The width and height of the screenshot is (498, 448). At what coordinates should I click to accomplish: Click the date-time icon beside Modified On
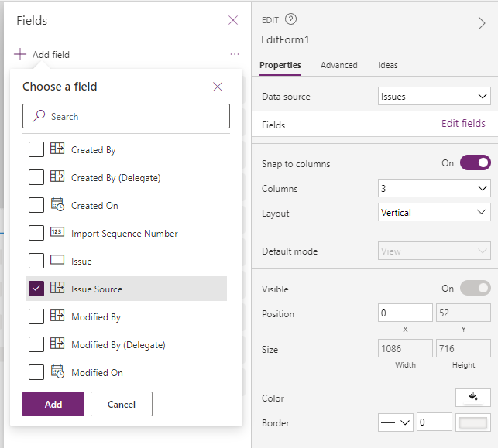tap(57, 371)
